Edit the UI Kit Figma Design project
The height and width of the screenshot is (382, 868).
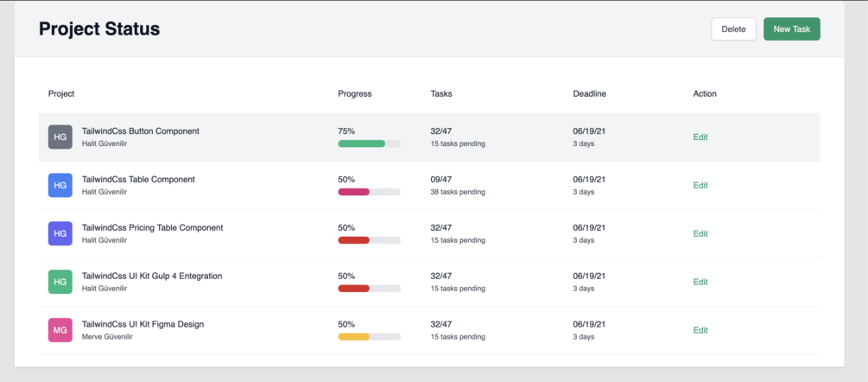point(700,331)
